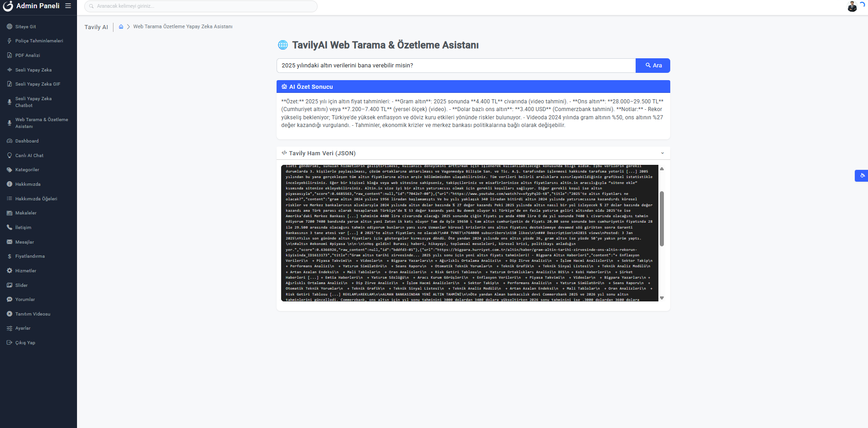Viewport: 868px width, 428px height.
Task: Click the Siteye Git globe icon
Action: tap(10, 26)
